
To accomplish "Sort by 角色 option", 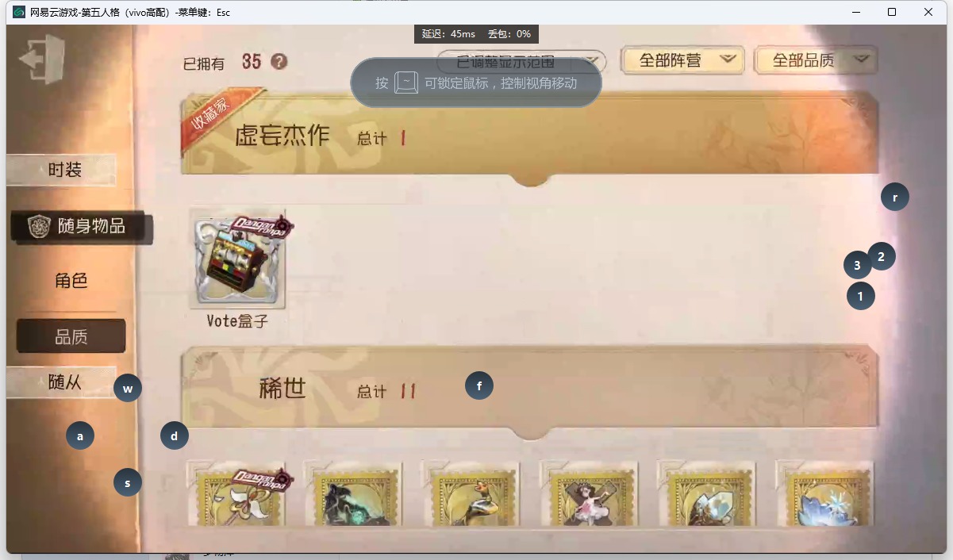I will click(71, 281).
